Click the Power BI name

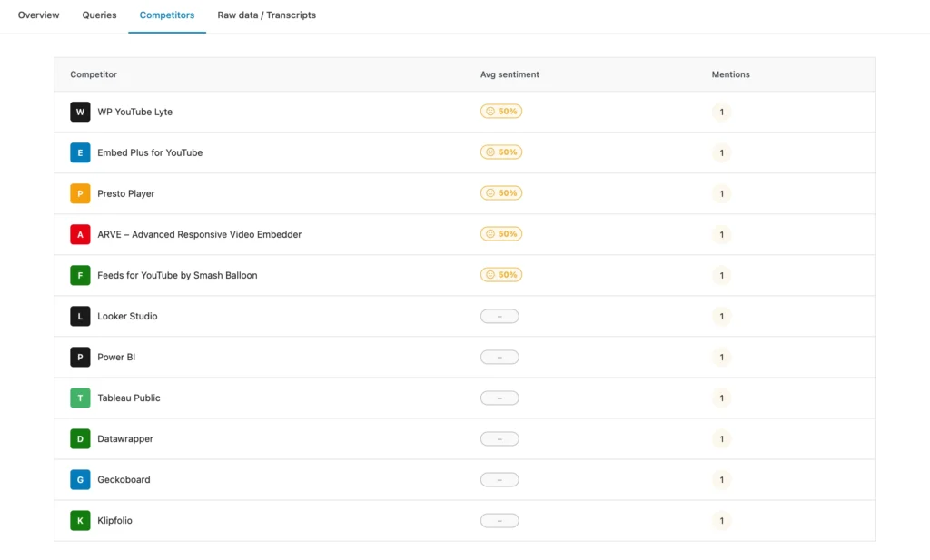point(116,358)
